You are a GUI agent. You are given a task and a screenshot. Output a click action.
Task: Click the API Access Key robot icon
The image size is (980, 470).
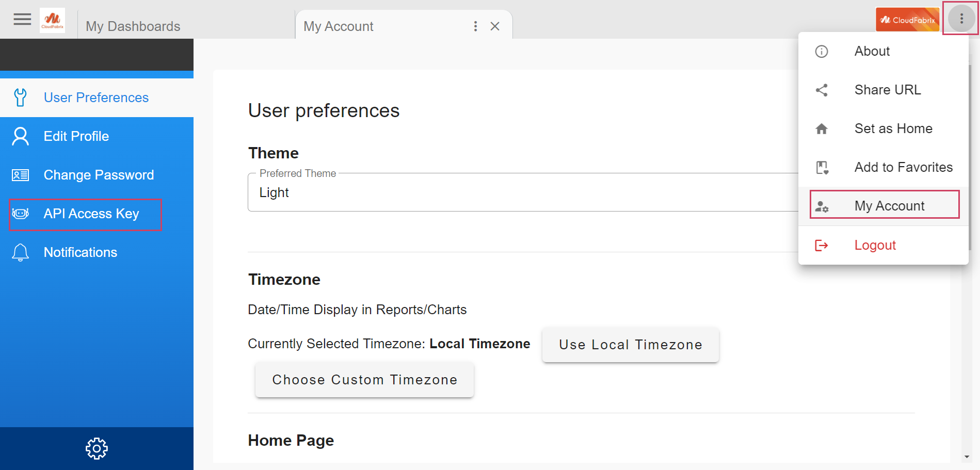pos(21,214)
